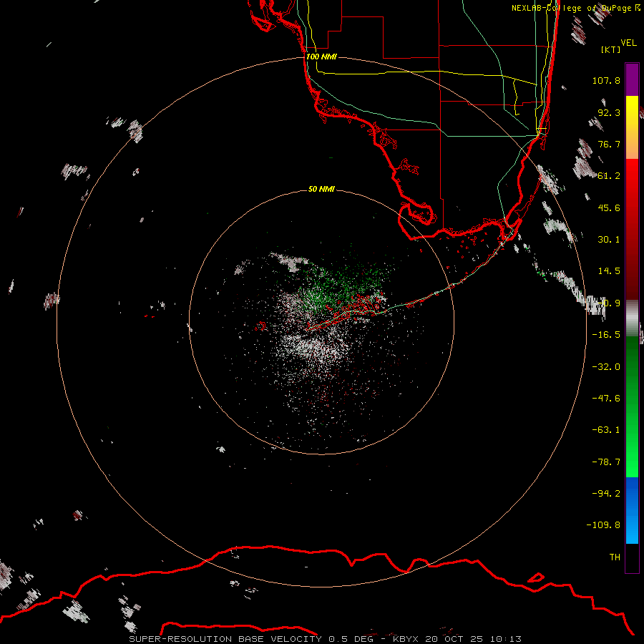Click the -63.1 velocity scale value

click(x=606, y=430)
